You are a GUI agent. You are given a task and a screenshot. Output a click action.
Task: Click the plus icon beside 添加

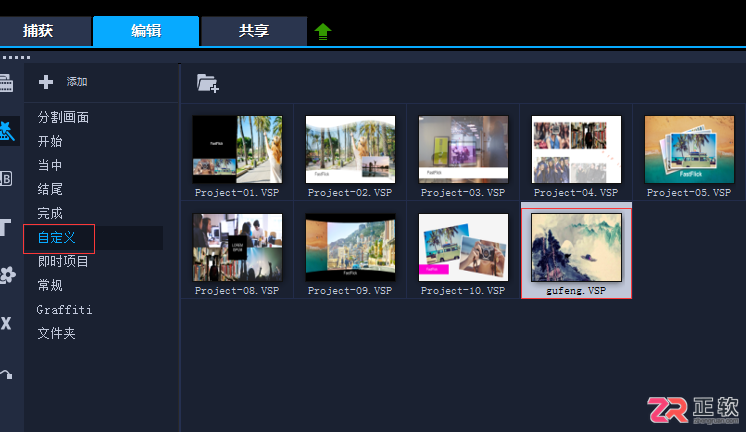[46, 82]
